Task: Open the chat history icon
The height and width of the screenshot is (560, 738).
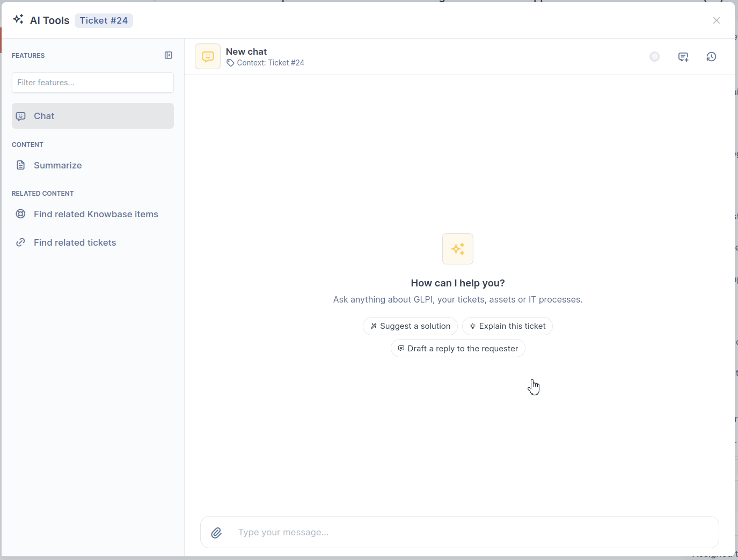Action: [x=711, y=57]
